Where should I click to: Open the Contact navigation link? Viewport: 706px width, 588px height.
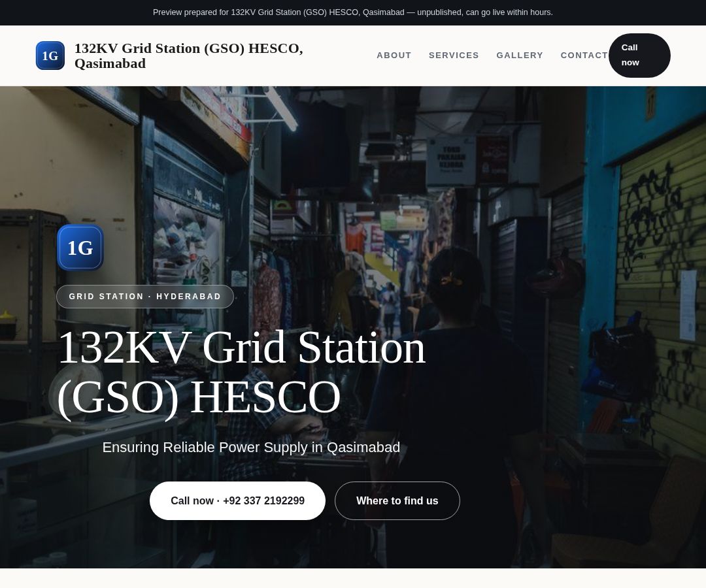584,56
